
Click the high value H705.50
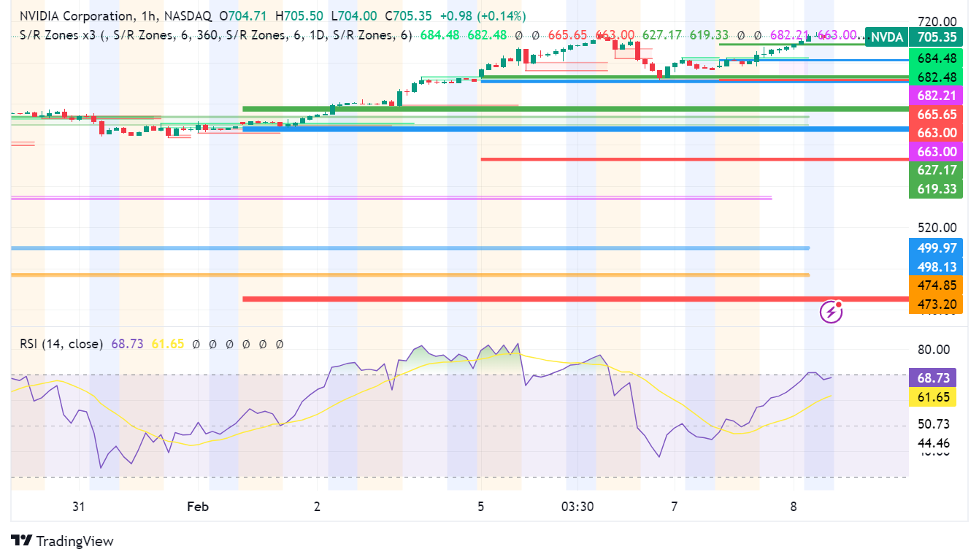click(299, 16)
